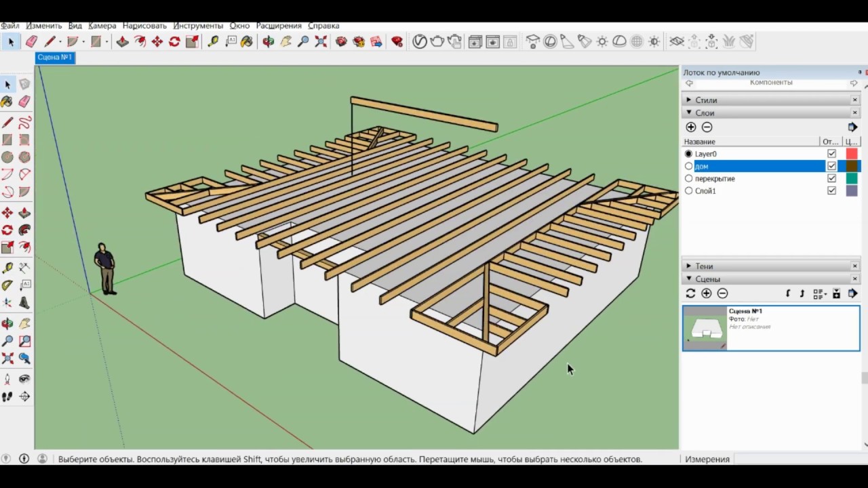Expand the Стили panel

tap(690, 100)
